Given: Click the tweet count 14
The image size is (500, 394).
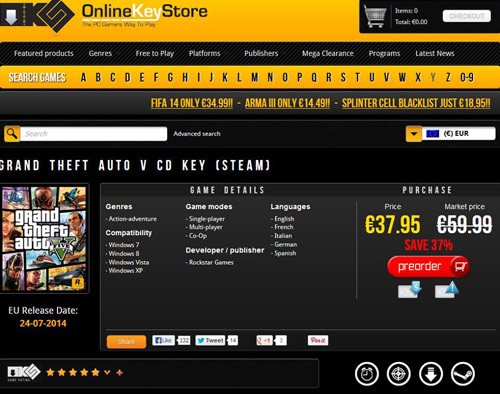Looking at the screenshot, I should (x=233, y=340).
